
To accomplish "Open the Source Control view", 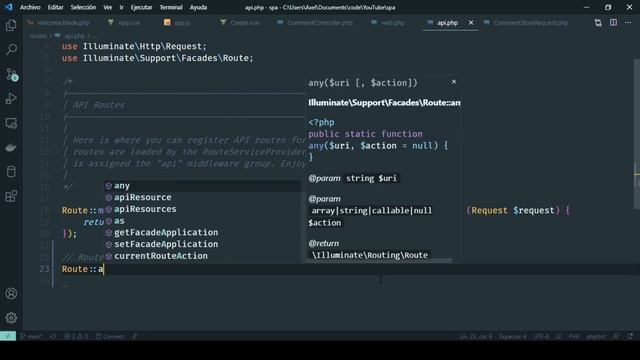I will click(x=11, y=74).
